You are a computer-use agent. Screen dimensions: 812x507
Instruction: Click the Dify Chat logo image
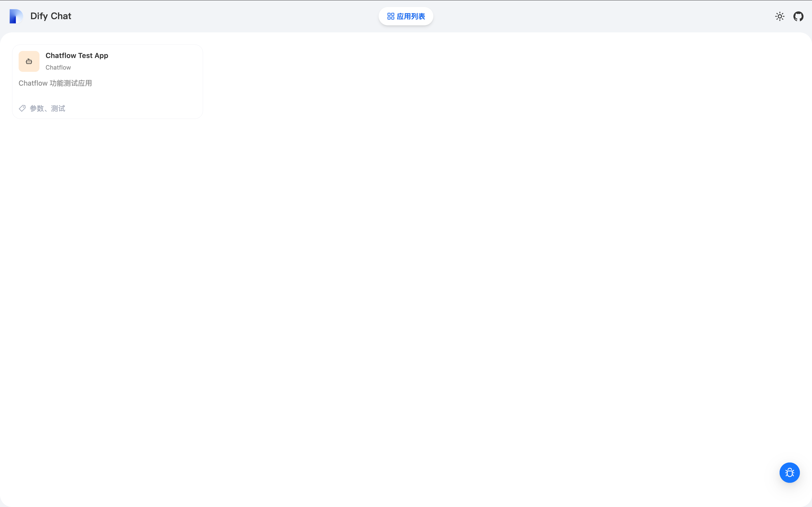pos(16,16)
